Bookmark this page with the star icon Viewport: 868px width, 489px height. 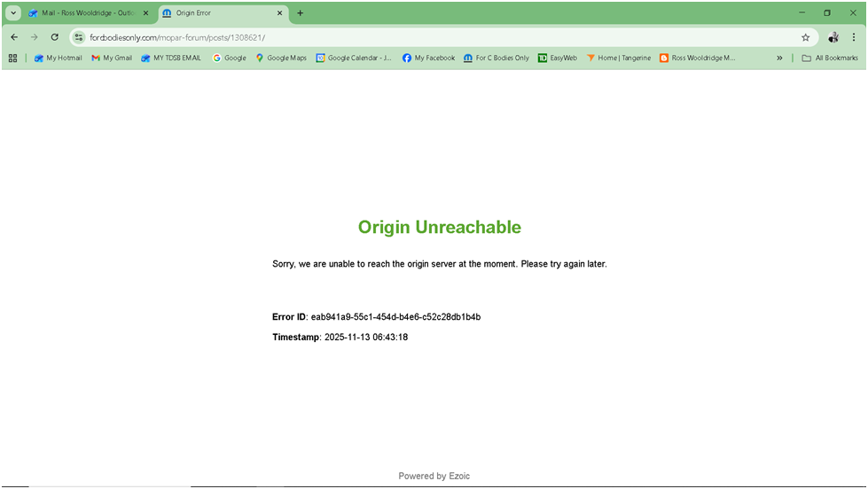coord(805,37)
